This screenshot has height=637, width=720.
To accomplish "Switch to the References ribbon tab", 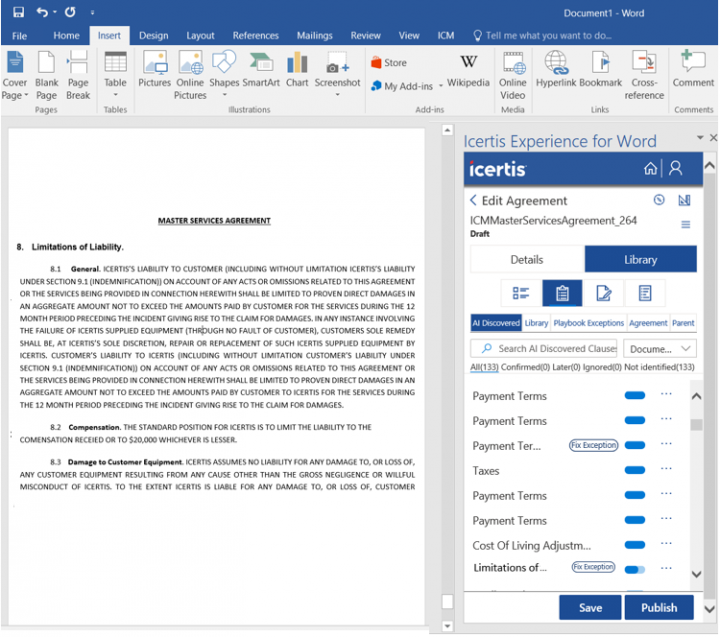I will [x=255, y=35].
